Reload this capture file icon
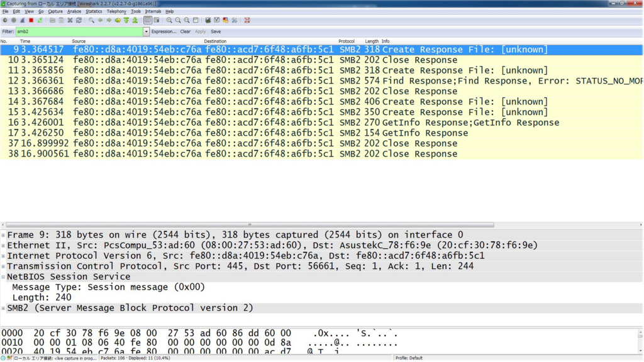Screen dimensions: 644x362 tap(79, 20)
